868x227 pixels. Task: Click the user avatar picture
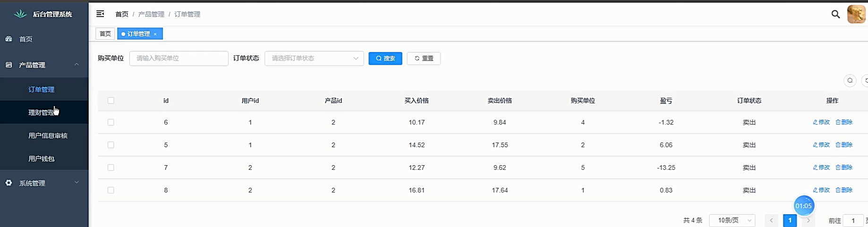[856, 14]
